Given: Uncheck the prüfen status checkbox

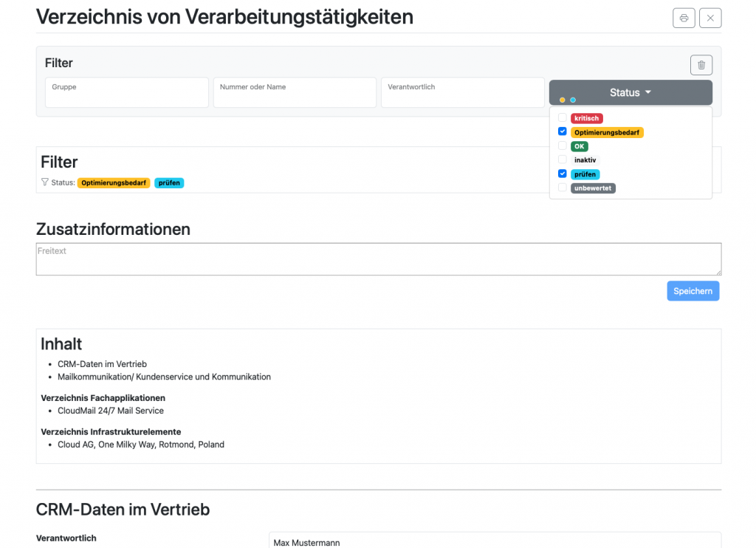Looking at the screenshot, I should [563, 174].
